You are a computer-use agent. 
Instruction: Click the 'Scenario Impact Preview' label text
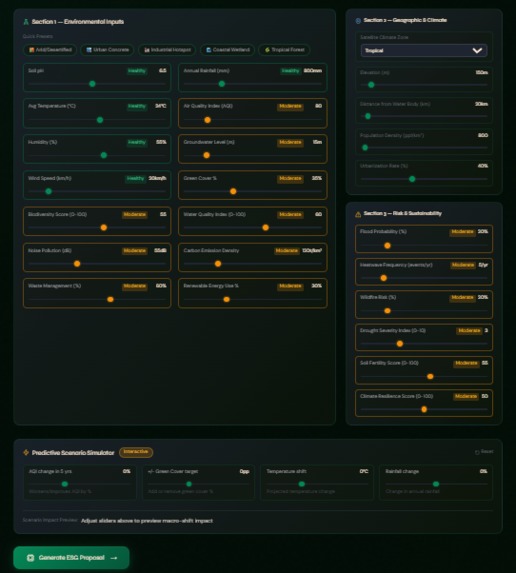click(x=50, y=520)
